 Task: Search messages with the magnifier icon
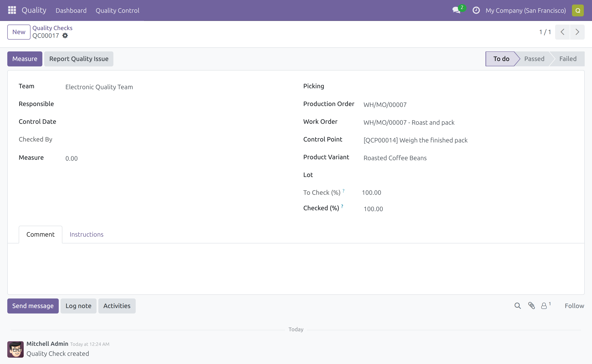[x=518, y=306]
